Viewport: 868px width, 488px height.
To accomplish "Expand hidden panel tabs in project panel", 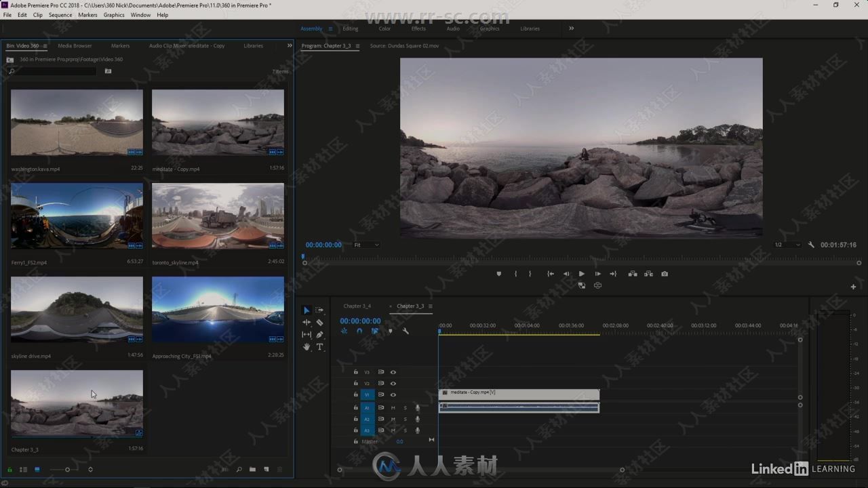I will click(290, 46).
